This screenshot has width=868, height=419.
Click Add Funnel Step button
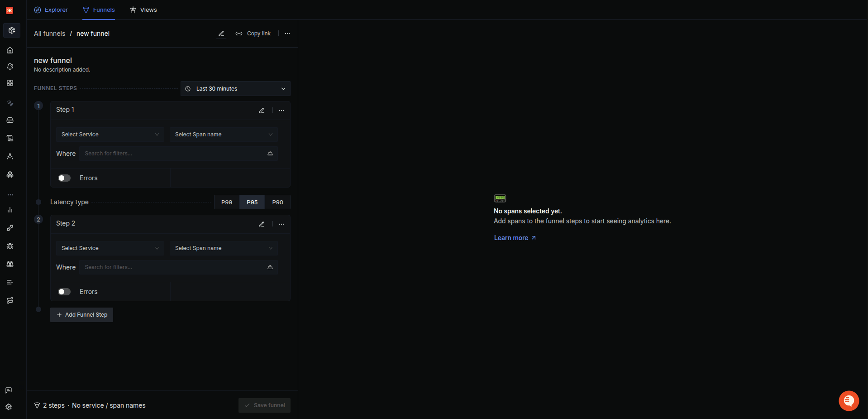coord(81,315)
